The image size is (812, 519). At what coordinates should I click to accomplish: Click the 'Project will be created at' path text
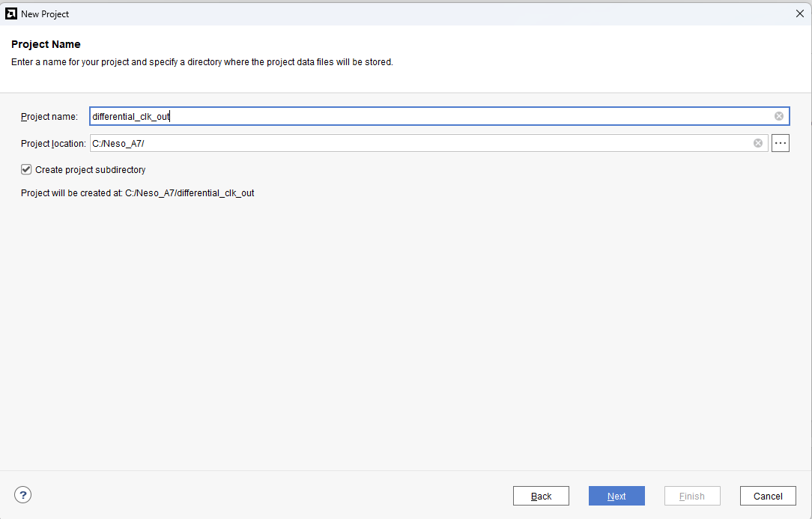coord(137,193)
